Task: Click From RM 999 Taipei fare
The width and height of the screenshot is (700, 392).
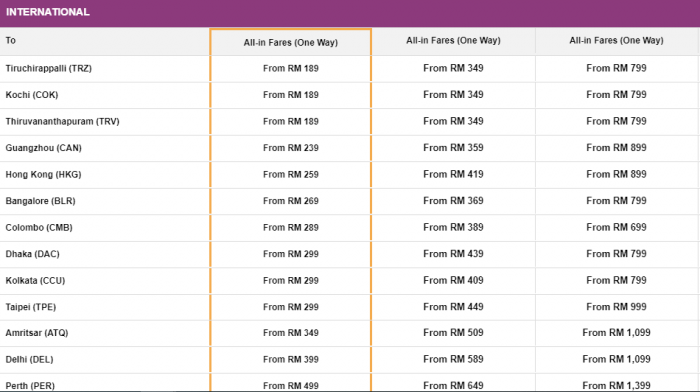Action: pos(616,307)
